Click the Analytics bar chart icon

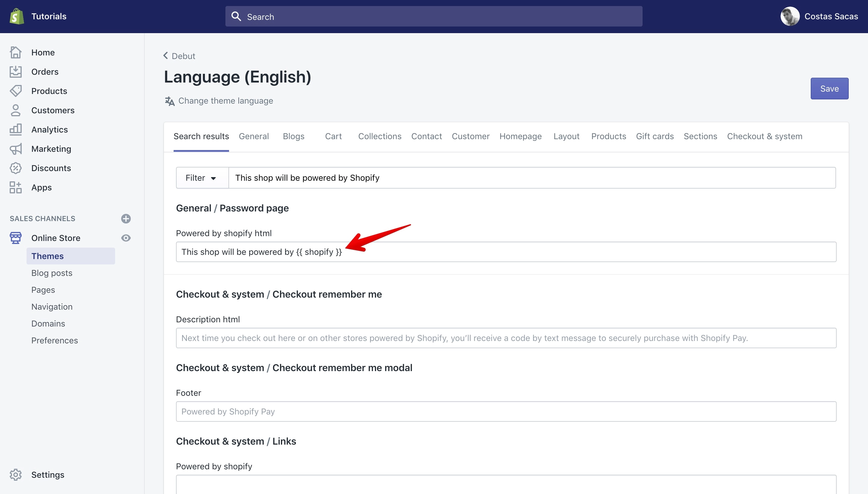[x=16, y=130]
